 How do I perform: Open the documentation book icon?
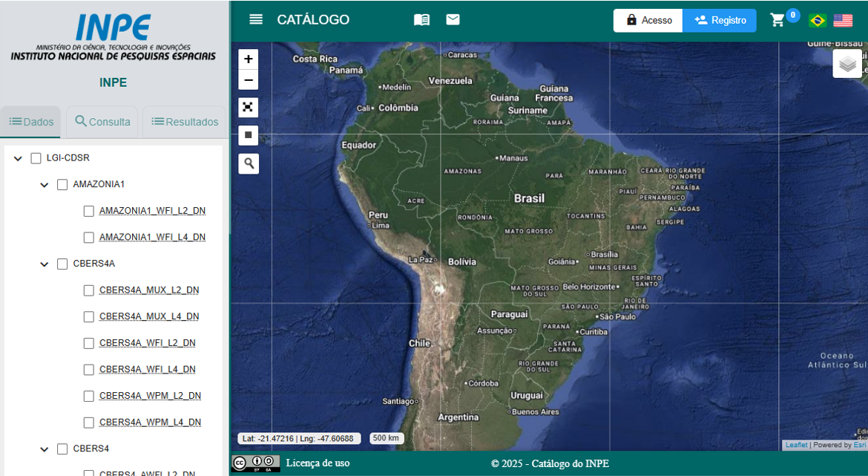[x=421, y=20]
